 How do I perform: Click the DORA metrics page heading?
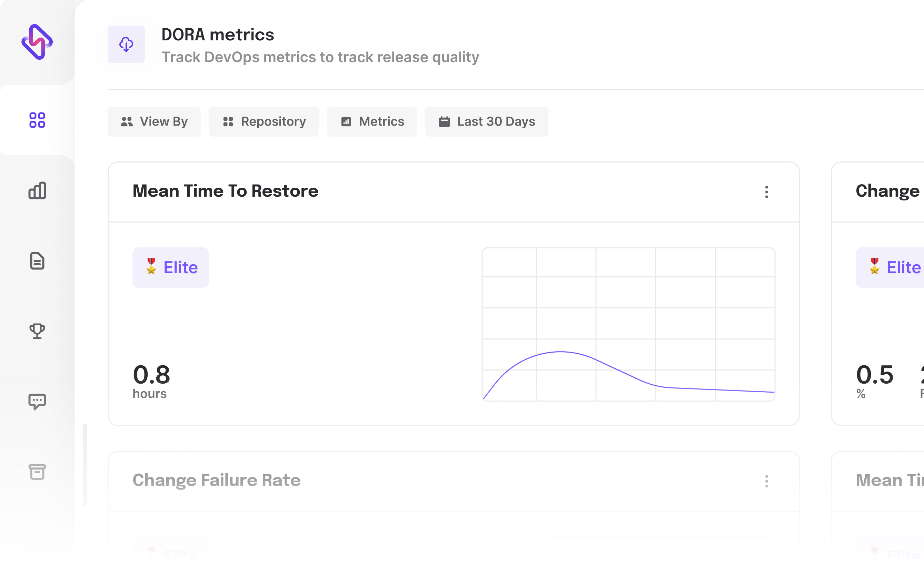[x=218, y=34]
